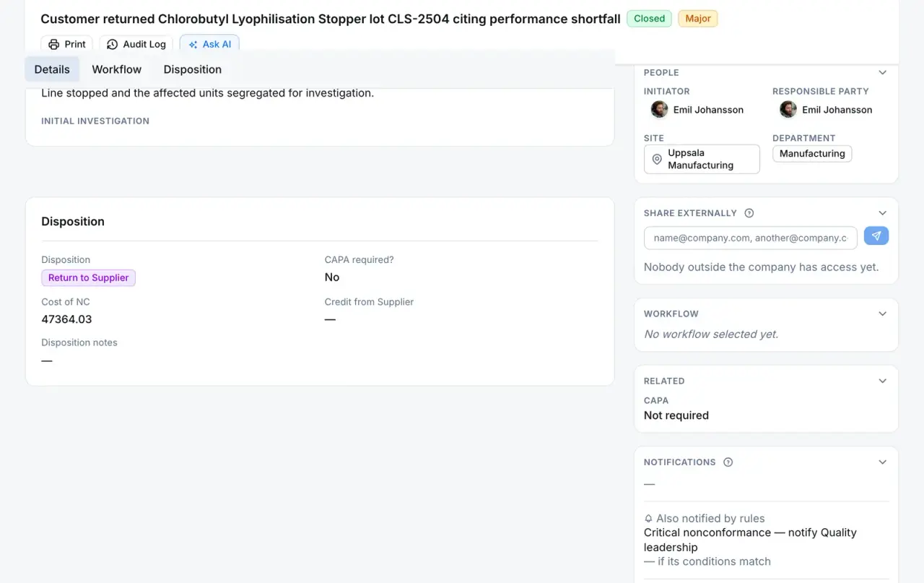Image resolution: width=924 pixels, height=583 pixels.
Task: Open the Disposition tab
Action: tap(192, 69)
